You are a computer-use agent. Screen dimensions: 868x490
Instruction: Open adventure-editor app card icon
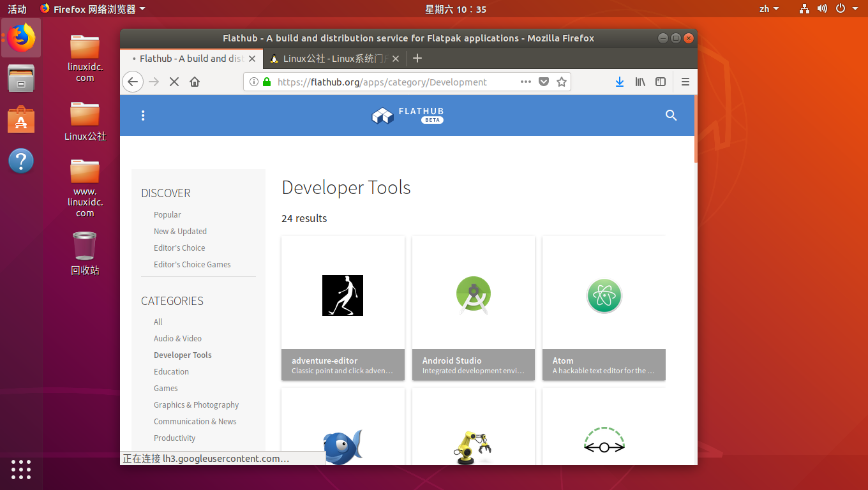tap(343, 295)
